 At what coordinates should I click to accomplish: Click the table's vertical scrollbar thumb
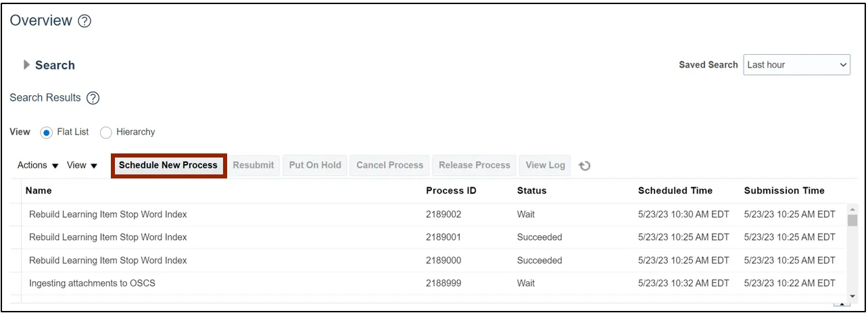(852, 220)
